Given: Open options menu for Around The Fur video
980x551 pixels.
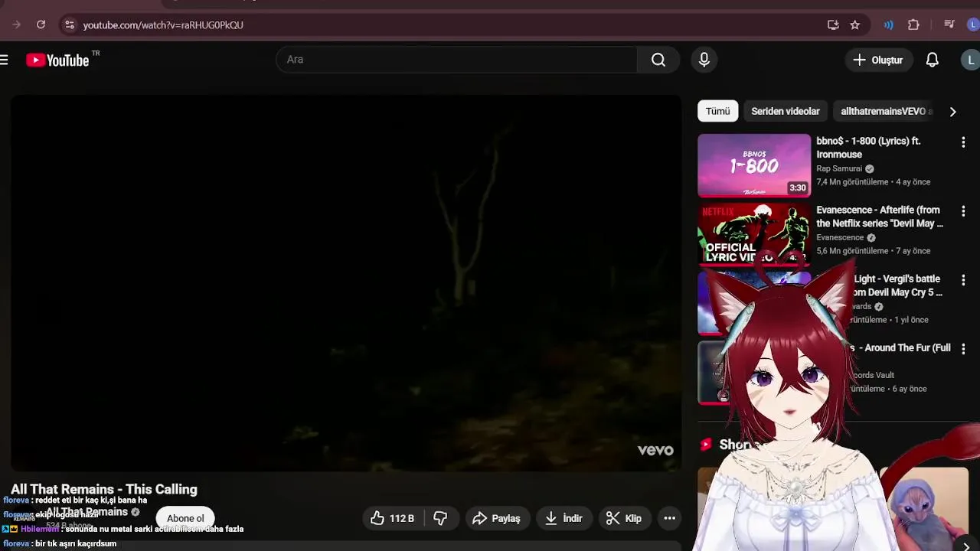Looking at the screenshot, I should pyautogui.click(x=963, y=349).
